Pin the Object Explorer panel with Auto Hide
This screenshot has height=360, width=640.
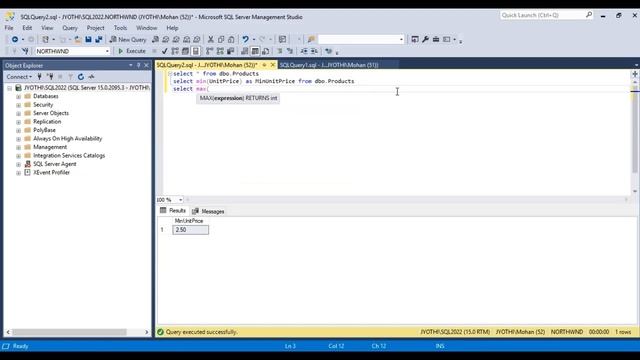138,65
